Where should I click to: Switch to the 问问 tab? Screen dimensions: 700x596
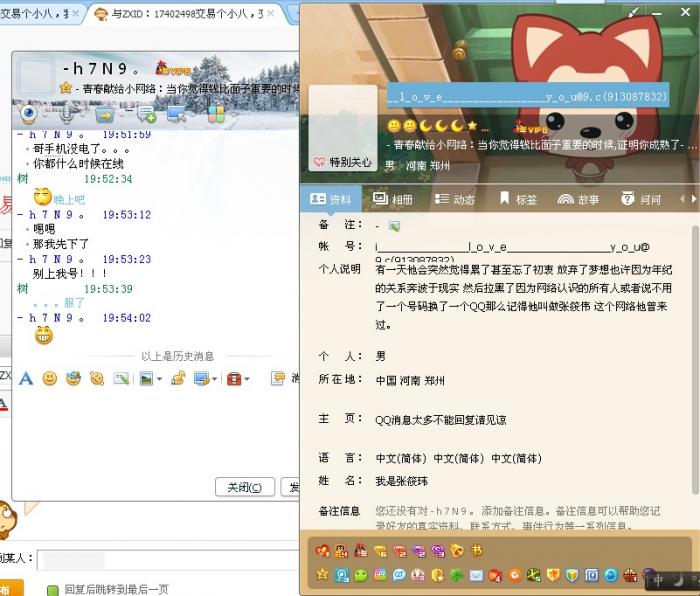coord(641,199)
